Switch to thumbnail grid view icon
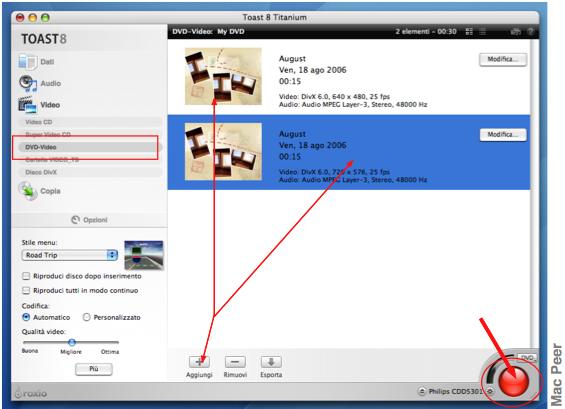565x409 pixels. click(469, 32)
